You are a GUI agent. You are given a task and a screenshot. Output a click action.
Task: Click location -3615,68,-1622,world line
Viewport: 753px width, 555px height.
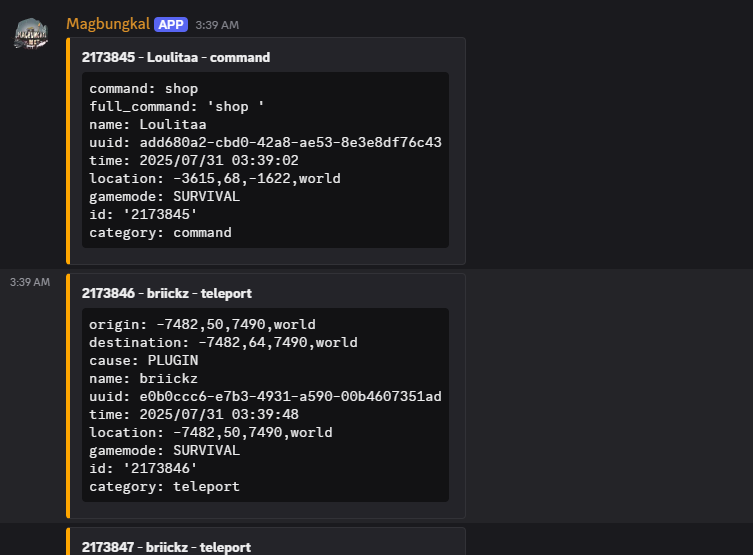(x=214, y=179)
